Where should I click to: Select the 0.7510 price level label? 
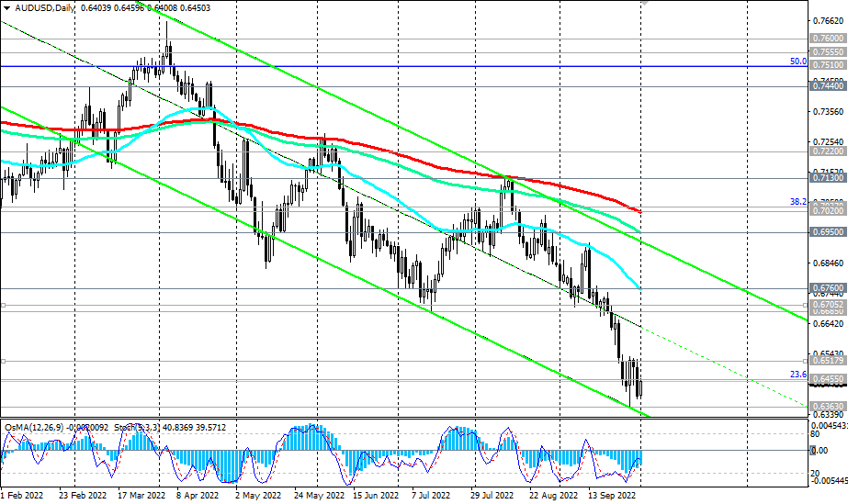pyautogui.click(x=828, y=65)
